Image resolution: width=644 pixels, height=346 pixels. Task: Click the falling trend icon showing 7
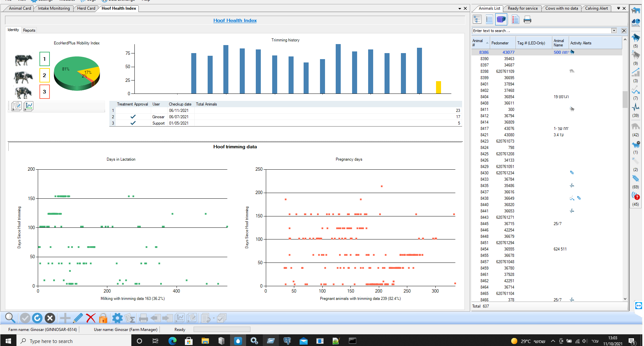[636, 90]
